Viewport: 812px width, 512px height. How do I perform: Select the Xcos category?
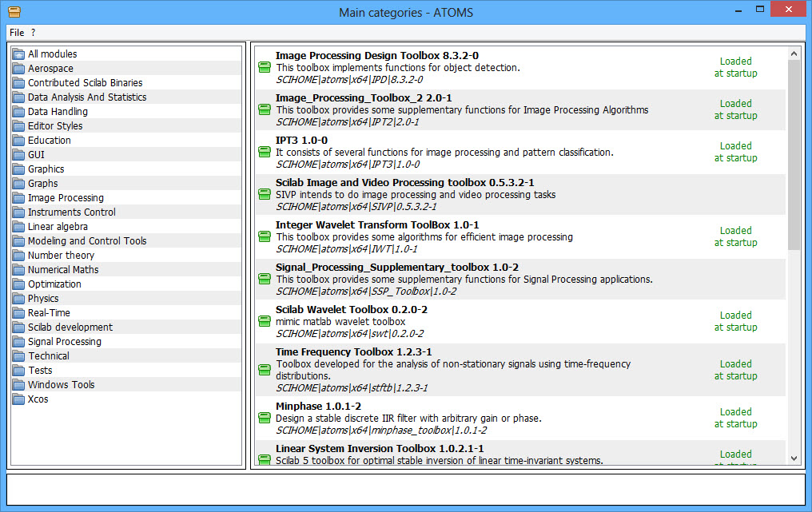[x=126, y=399]
